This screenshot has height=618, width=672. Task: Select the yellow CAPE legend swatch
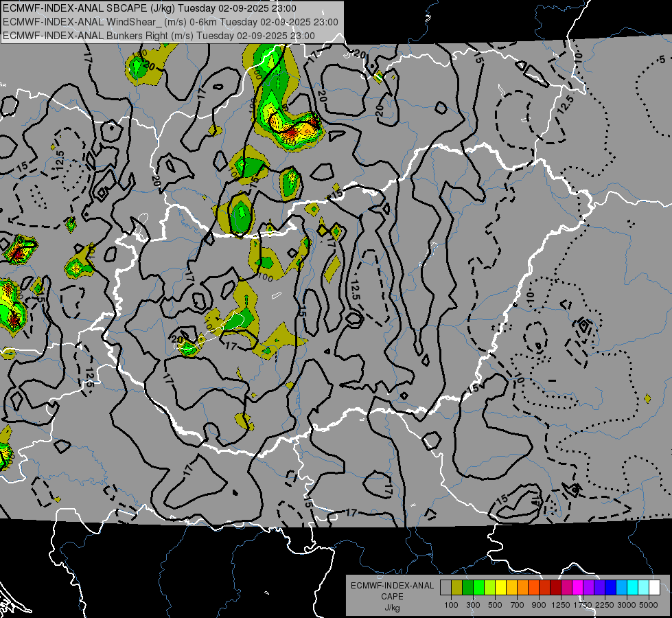(501, 587)
